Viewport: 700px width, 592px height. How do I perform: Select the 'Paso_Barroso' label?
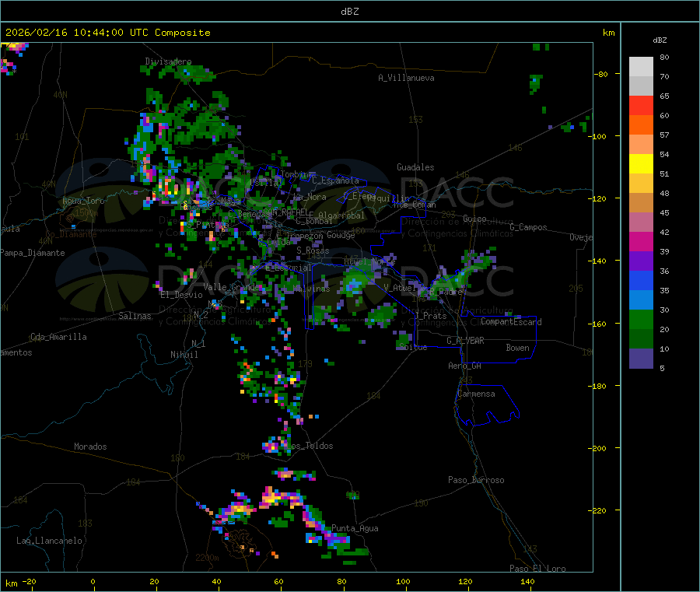point(476,480)
